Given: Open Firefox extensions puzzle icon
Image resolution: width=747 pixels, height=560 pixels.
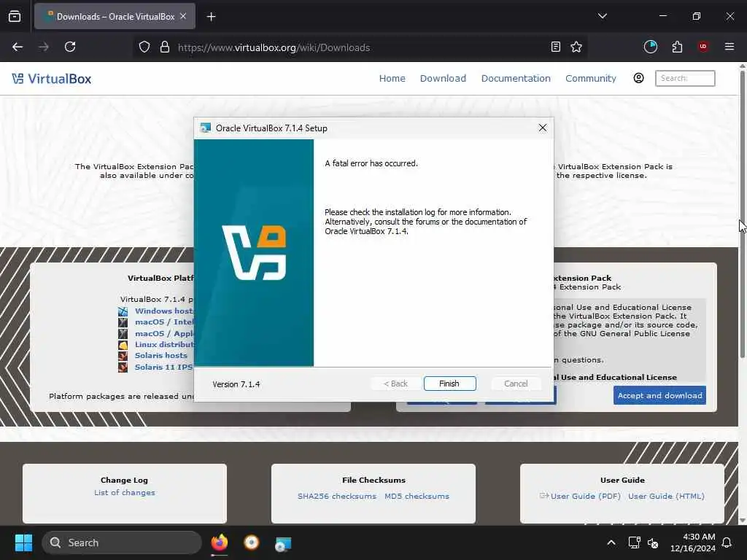Looking at the screenshot, I should (x=677, y=47).
